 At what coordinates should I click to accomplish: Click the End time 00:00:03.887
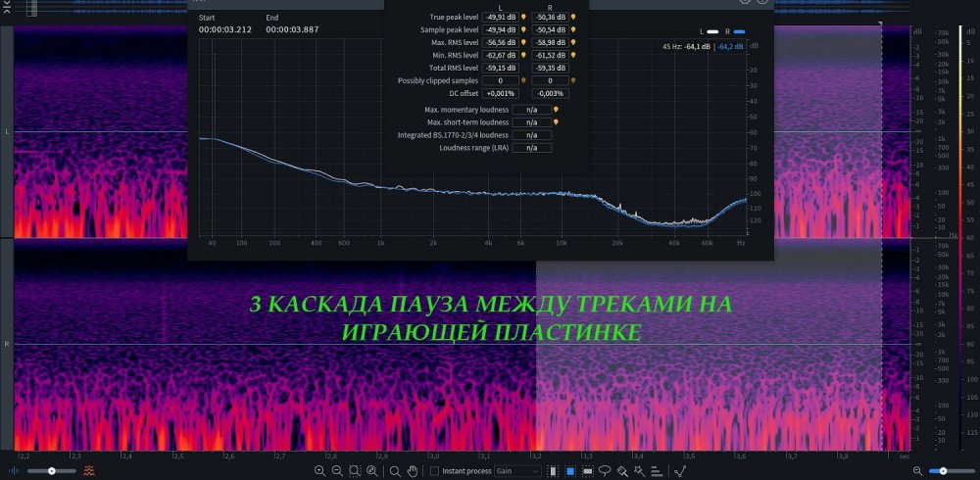point(292,29)
